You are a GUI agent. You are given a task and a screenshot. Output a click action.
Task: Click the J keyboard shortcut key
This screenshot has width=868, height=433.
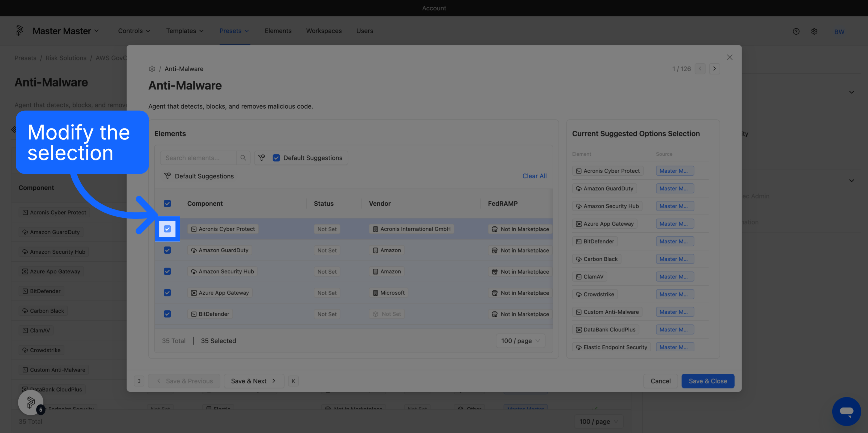click(x=139, y=381)
